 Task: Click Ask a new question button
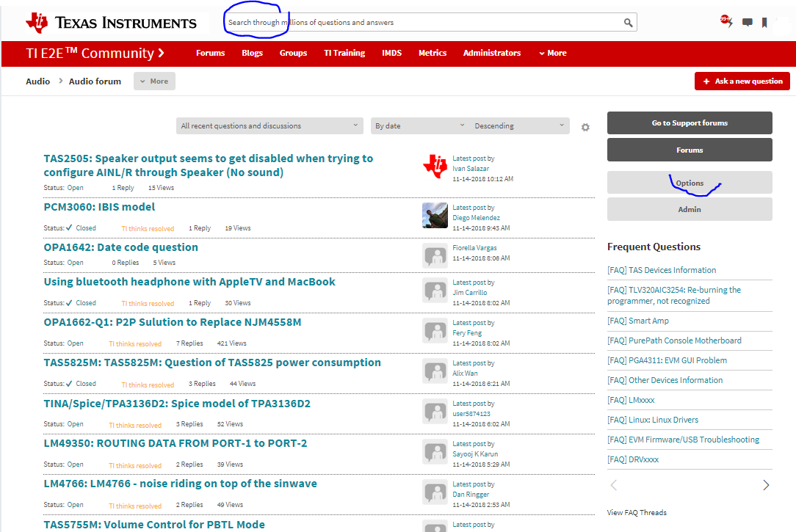742,81
